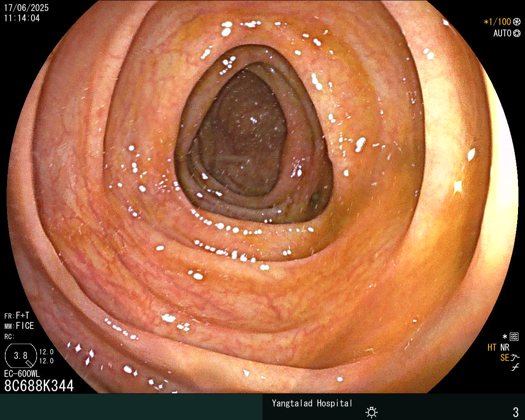Click the *1/100 shutter speed value
The image size is (525, 420).
(x=498, y=22)
